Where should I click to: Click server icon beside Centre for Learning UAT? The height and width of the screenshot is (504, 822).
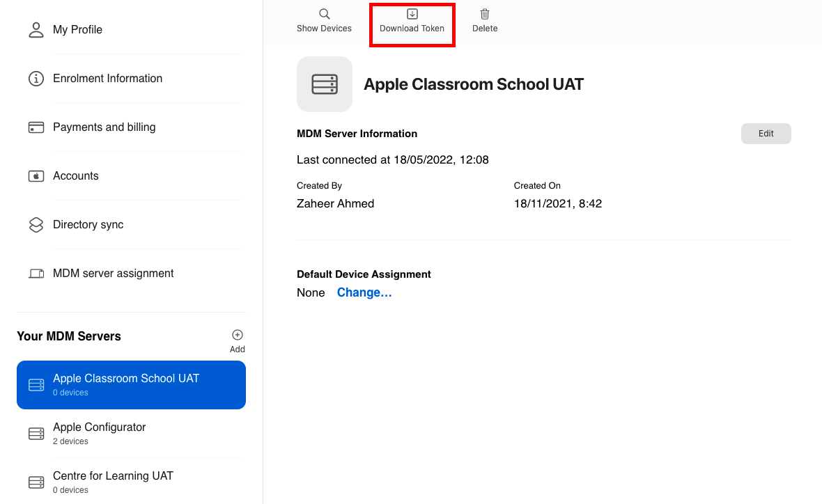pos(36,482)
